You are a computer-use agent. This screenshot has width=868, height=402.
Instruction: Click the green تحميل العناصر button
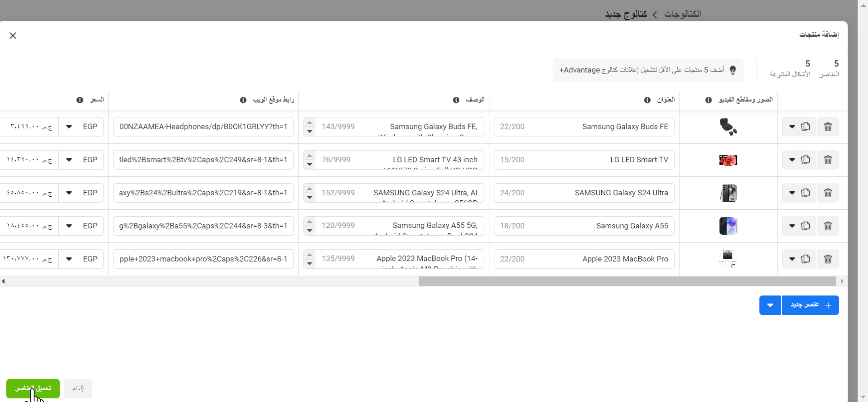33,388
